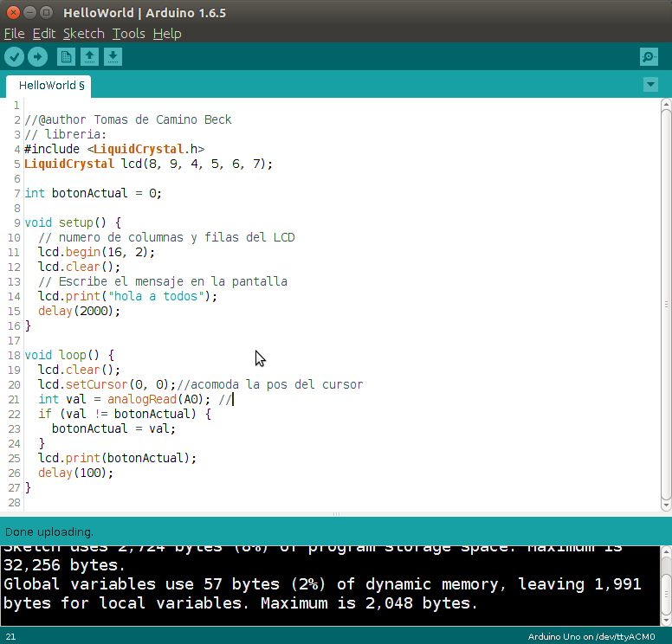Open the Serial Monitor icon

tap(649, 56)
